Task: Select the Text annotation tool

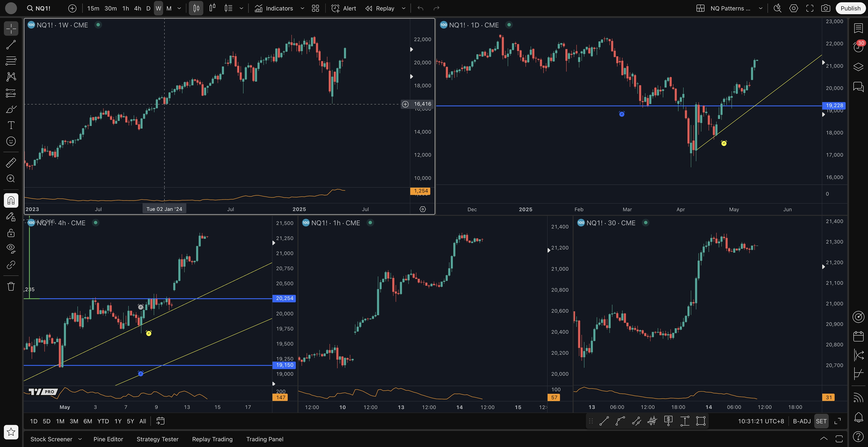Action: (11, 125)
